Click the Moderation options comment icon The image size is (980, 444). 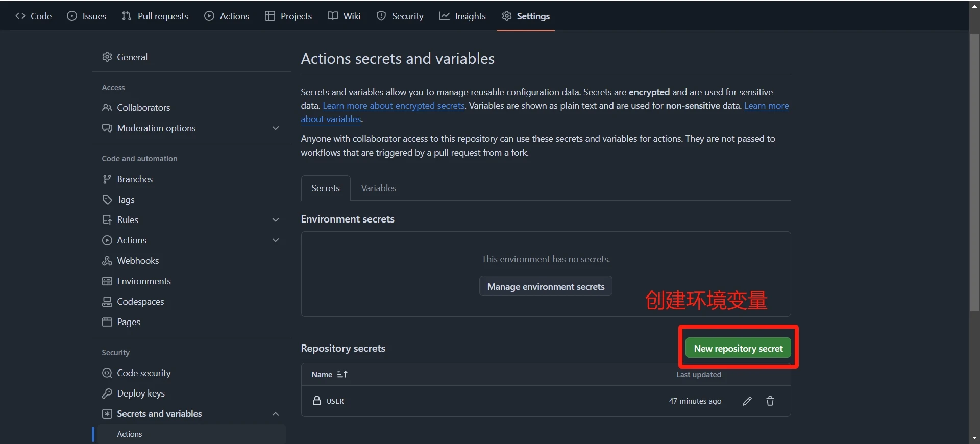coord(107,128)
